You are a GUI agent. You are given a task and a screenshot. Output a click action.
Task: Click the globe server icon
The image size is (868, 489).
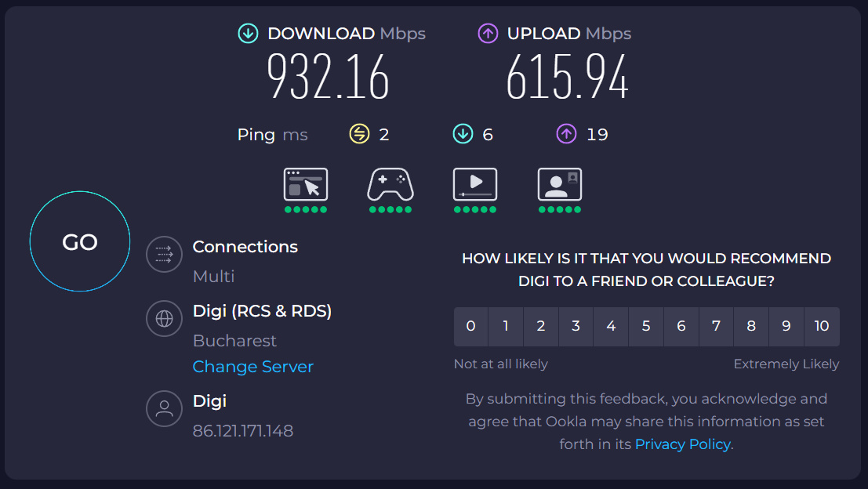(165, 319)
